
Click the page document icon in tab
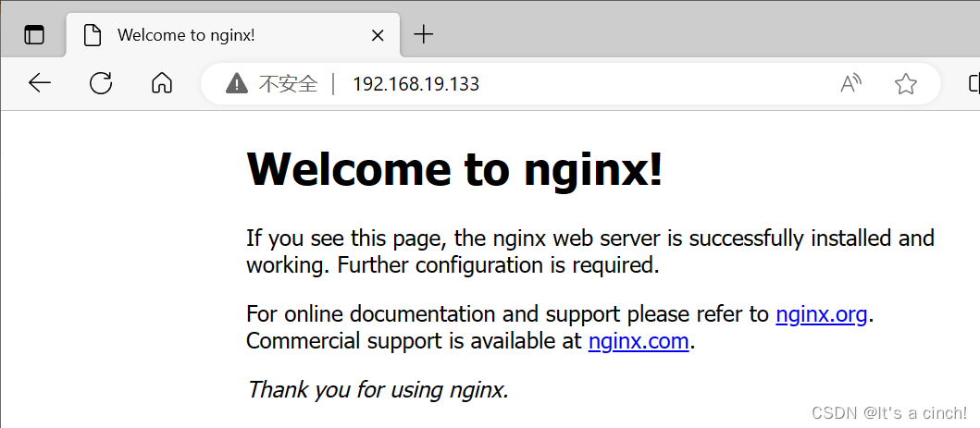[93, 35]
